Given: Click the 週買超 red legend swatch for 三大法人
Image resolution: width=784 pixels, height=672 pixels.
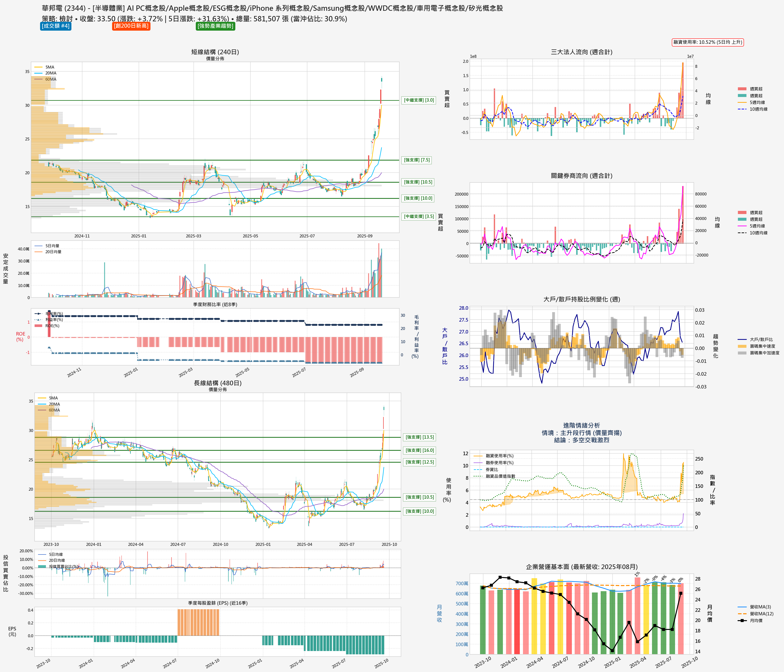Looking at the screenshot, I should pyautogui.click(x=742, y=89).
